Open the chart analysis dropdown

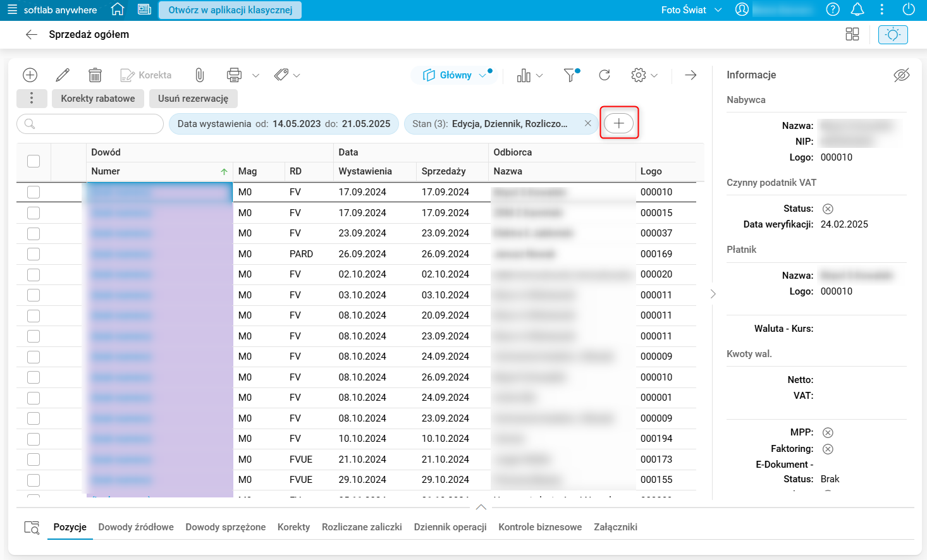(x=529, y=75)
